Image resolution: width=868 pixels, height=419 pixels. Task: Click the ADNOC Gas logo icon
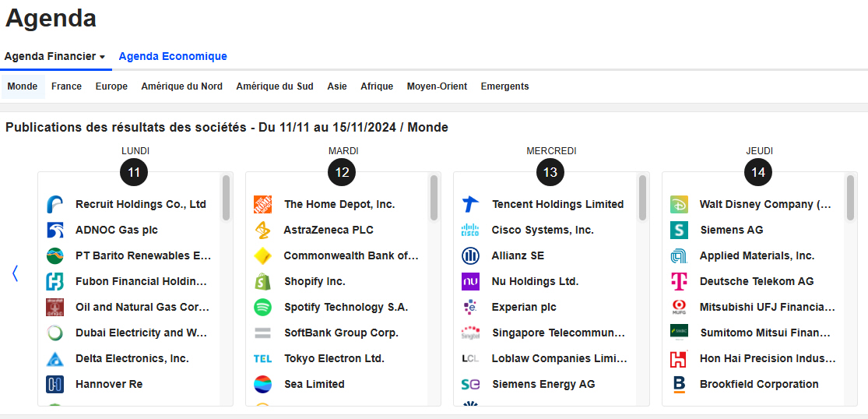click(x=54, y=231)
